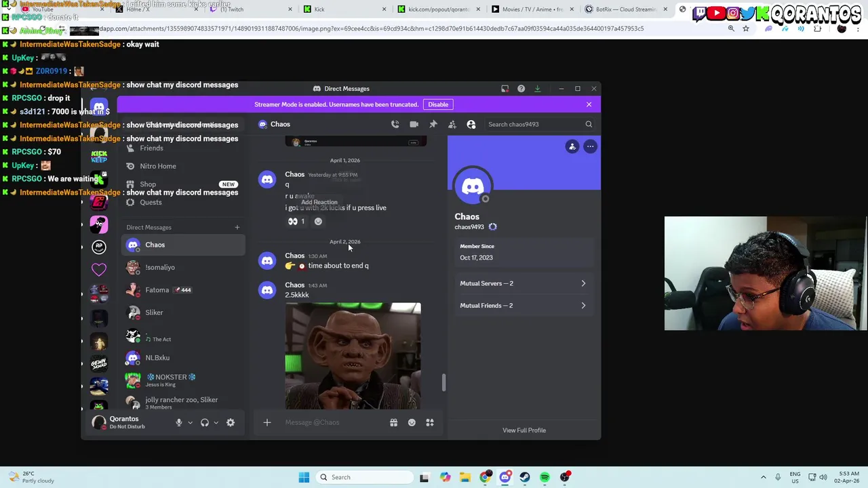Image resolution: width=868 pixels, height=488 pixels.
Task: Open the jolly rancher zoo group chat
Action: pyautogui.click(x=183, y=403)
